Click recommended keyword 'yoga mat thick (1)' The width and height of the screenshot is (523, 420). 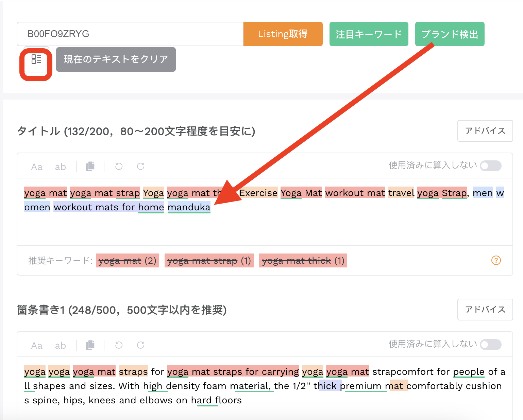pos(303,261)
